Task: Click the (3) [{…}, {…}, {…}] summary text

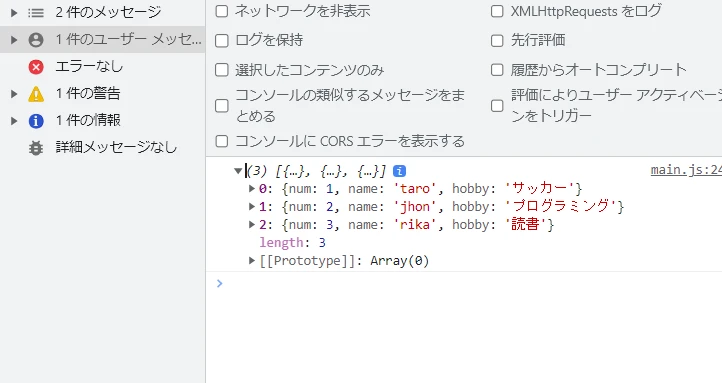Action: pyautogui.click(x=316, y=171)
